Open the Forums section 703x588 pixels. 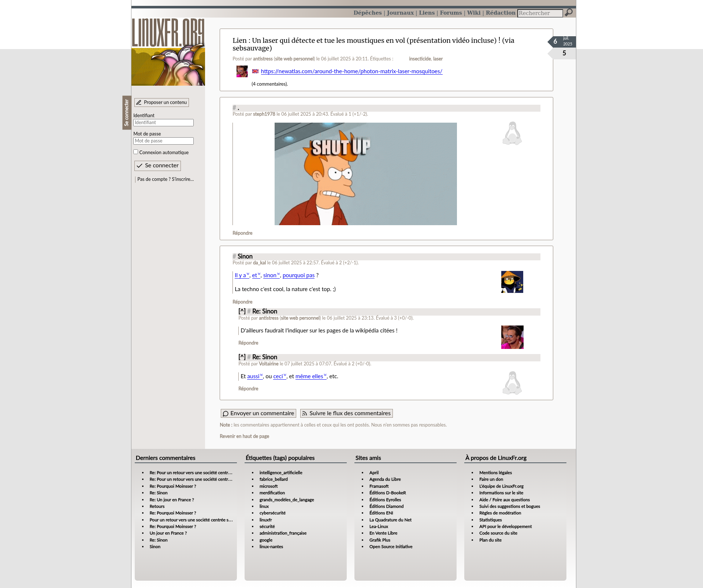coord(451,13)
